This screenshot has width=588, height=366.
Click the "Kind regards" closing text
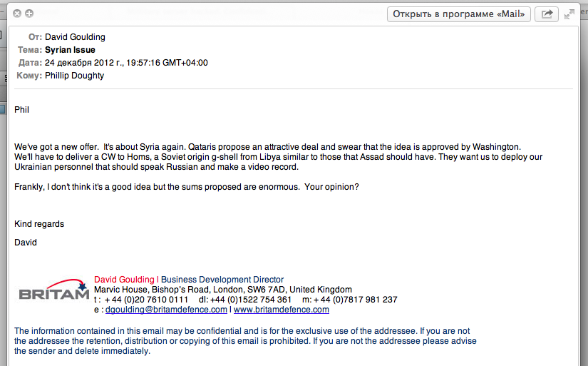tap(39, 224)
